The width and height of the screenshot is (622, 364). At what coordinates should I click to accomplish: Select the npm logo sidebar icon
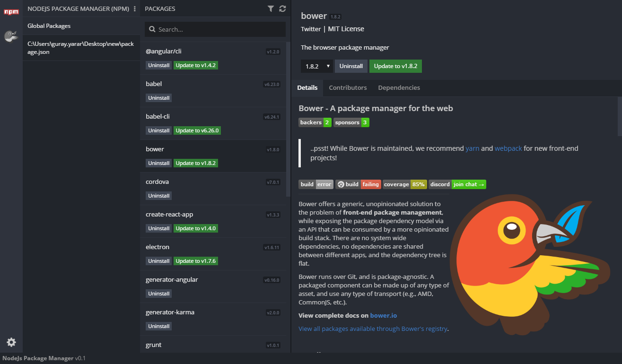tap(11, 11)
